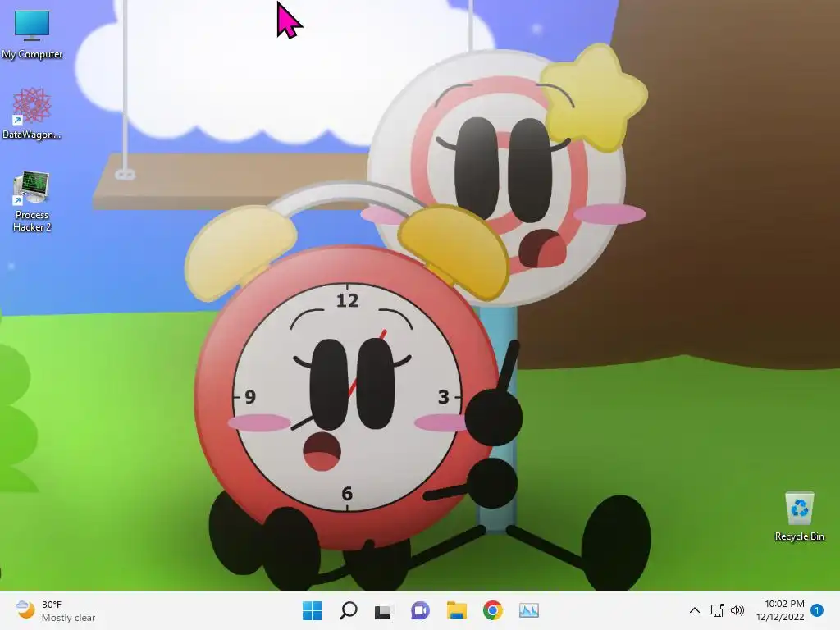Open Task View on taskbar
840x630 pixels.
pos(384,610)
